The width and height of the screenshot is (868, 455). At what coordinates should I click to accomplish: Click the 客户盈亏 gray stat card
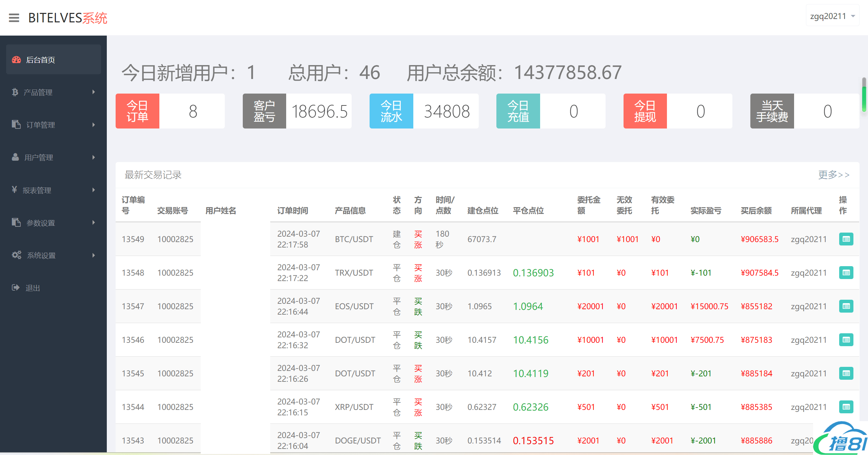[x=264, y=111]
